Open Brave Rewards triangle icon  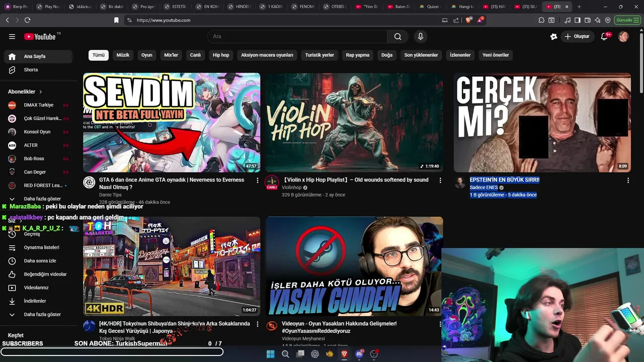480,20
